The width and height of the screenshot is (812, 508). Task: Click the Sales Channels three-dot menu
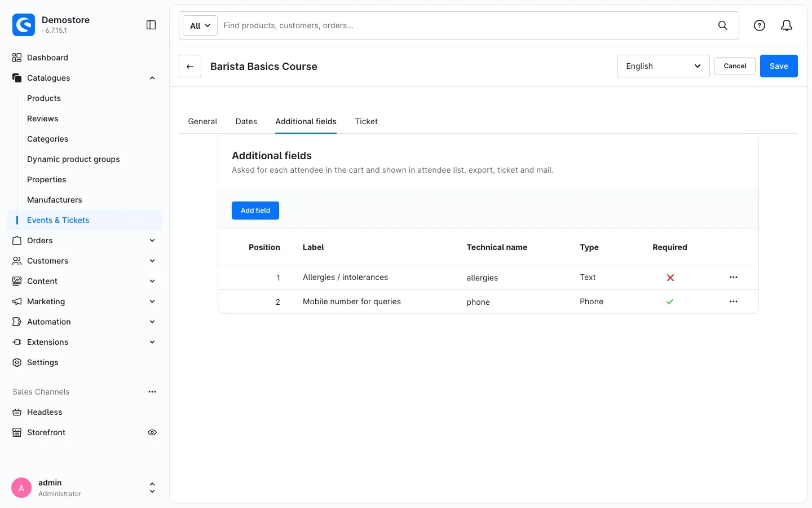[152, 392]
